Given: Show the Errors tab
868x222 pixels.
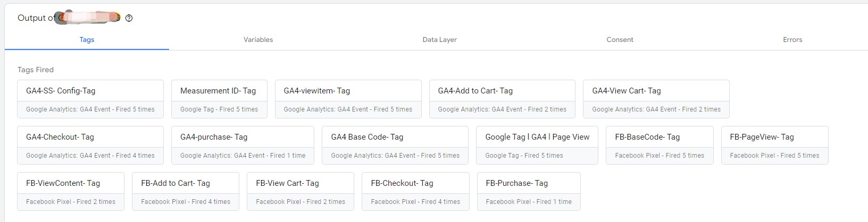Looking at the screenshot, I should pyautogui.click(x=792, y=40).
